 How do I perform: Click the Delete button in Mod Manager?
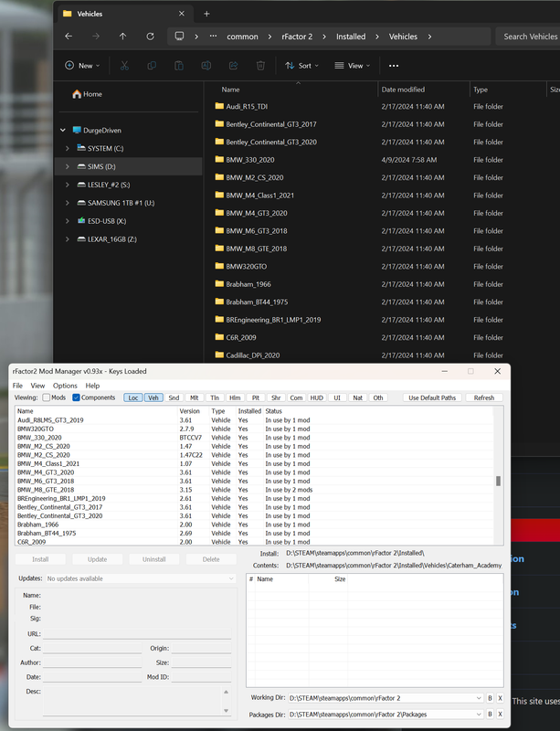coord(211,559)
